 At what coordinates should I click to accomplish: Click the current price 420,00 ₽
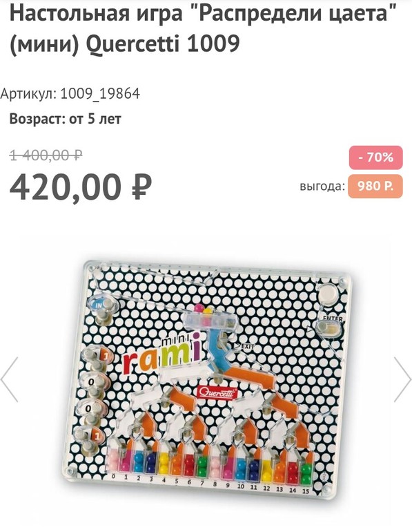click(80, 187)
